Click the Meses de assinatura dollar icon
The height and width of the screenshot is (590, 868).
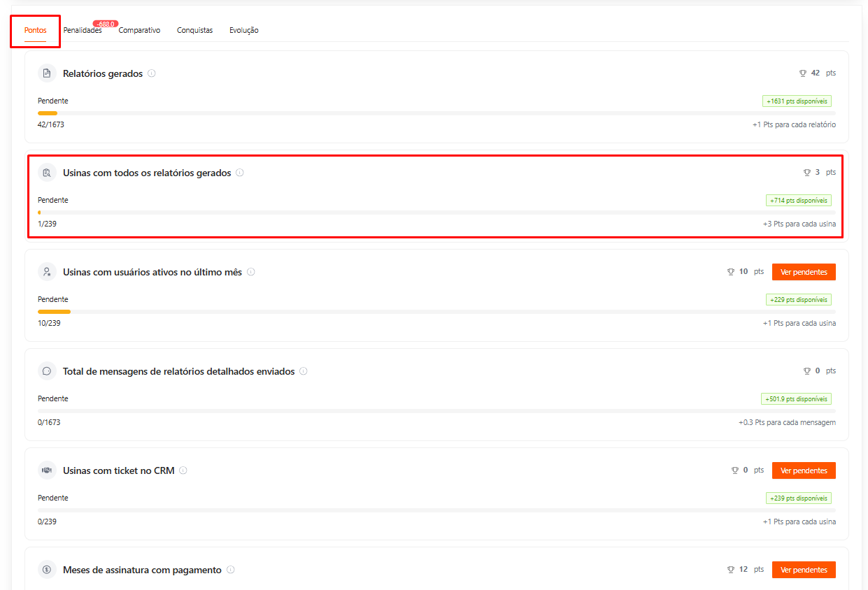[47, 570]
